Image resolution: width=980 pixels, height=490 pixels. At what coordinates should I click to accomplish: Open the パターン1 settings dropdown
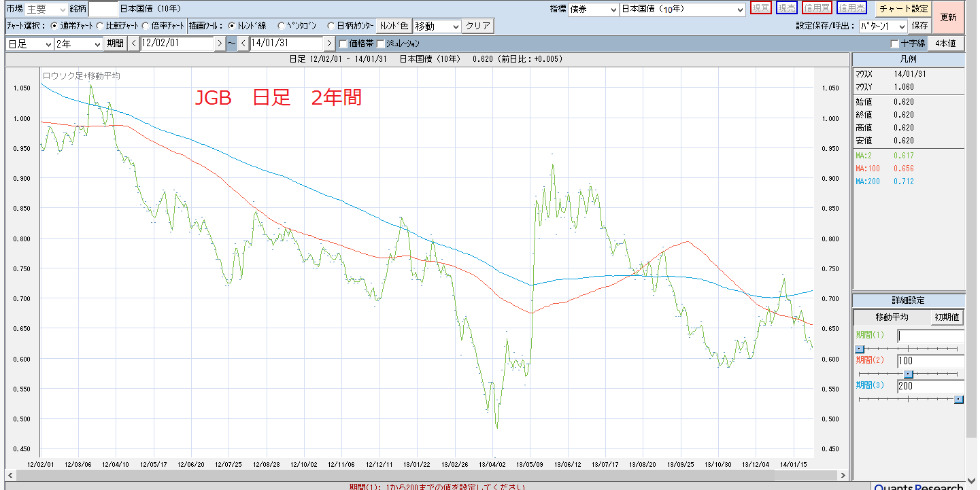pos(883,26)
